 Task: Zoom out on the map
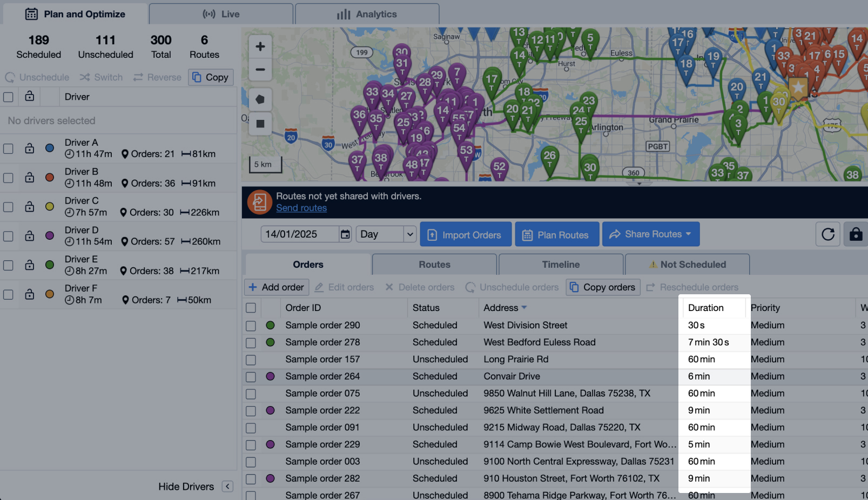tap(260, 70)
